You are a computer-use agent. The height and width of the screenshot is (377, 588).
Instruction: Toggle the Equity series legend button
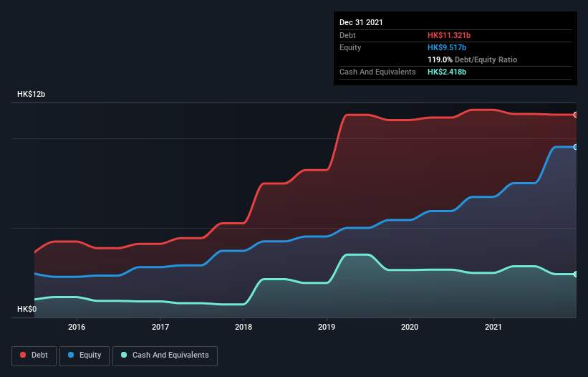[85, 356]
